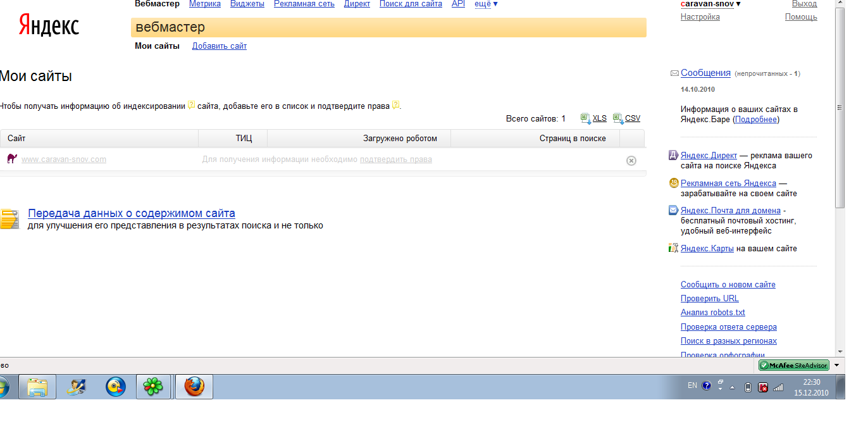Remove caravan-snov.com with the delete icon
Image resolution: width=868 pixels, height=443 pixels.
631,161
